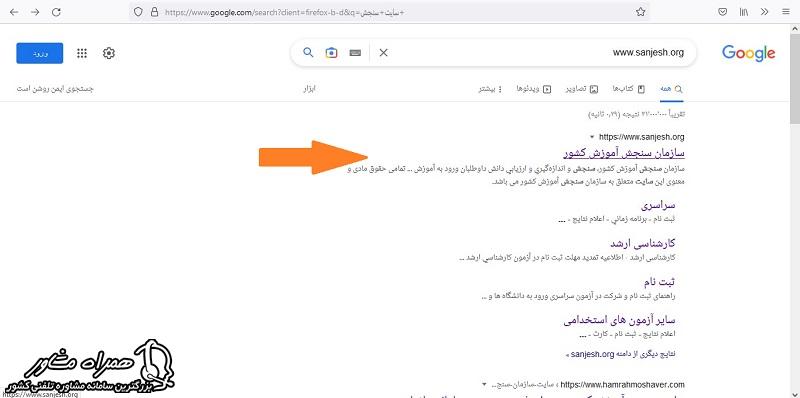Open the سراسری sitelink
This screenshot has height=398, width=800.
tap(658, 205)
